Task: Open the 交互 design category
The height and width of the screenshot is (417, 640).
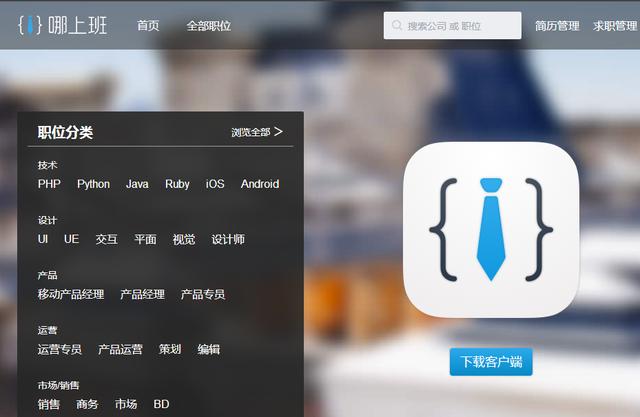Action: click(106, 240)
